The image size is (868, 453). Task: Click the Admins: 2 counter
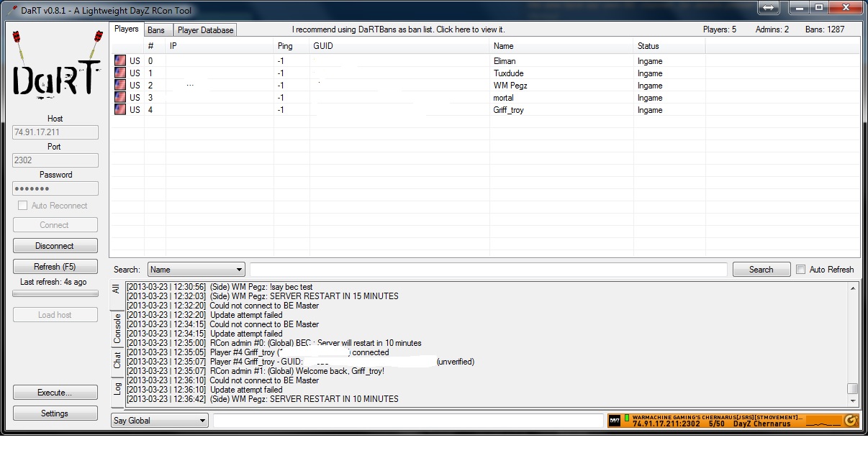772,29
